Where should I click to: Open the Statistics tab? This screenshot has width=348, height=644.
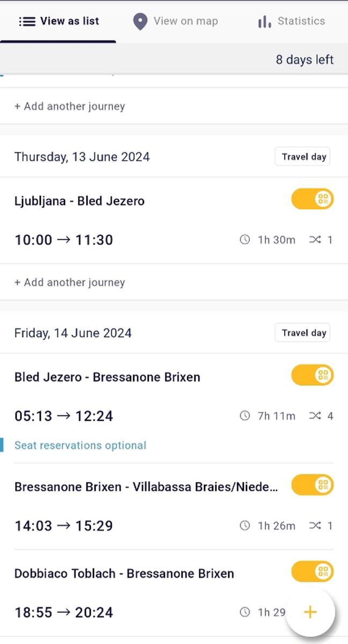pos(292,21)
